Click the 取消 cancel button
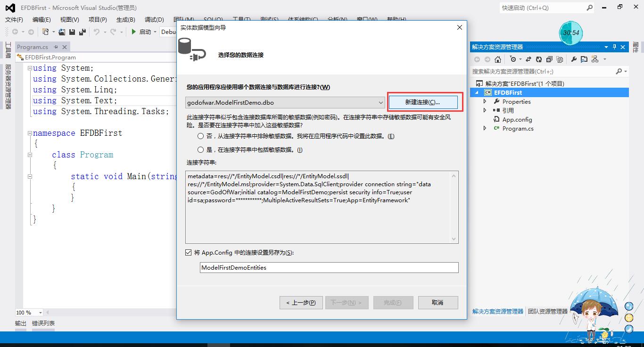This screenshot has height=347, width=644. coord(437,302)
